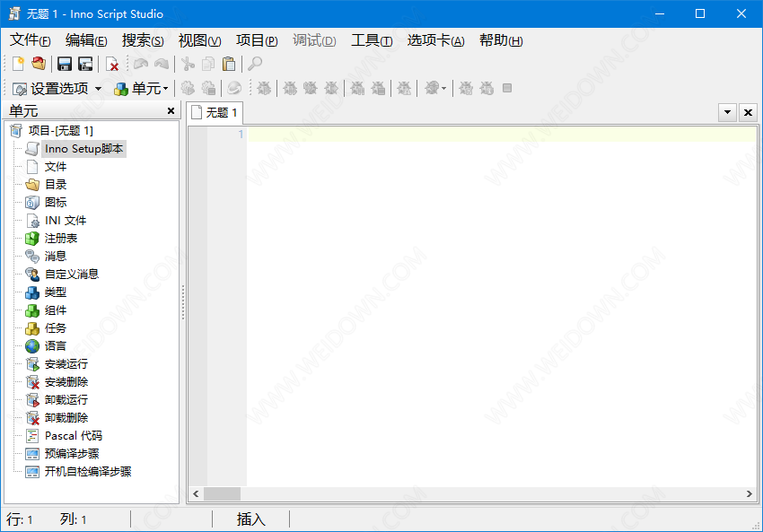This screenshot has width=763, height=532.
Task: Close the 单元 side panel
Action: 171,111
